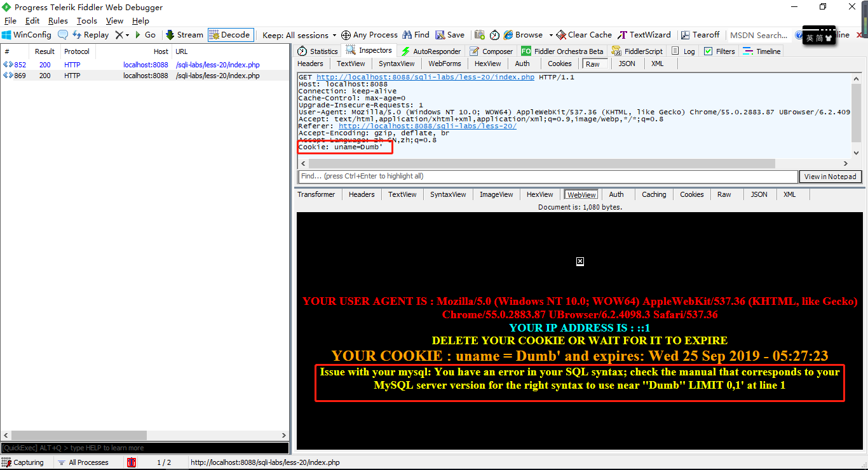868x470 pixels.
Task: Click the All Processes status filter
Action: tap(83, 462)
